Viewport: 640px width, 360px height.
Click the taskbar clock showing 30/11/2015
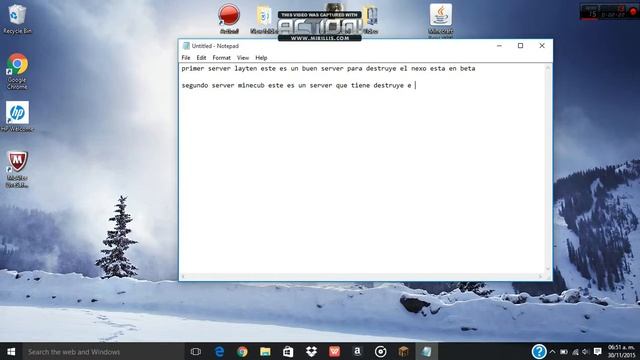tap(622, 351)
